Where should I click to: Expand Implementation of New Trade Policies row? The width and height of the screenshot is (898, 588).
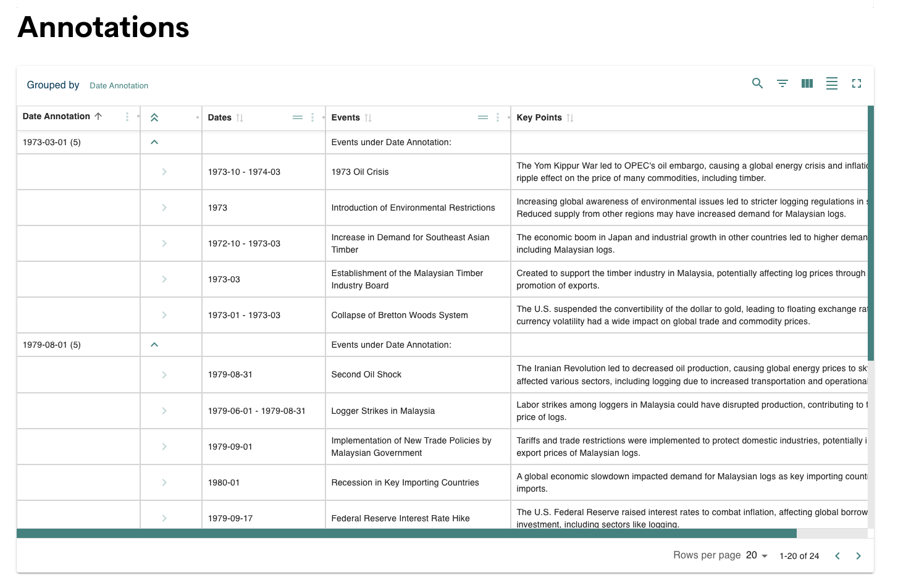click(164, 447)
